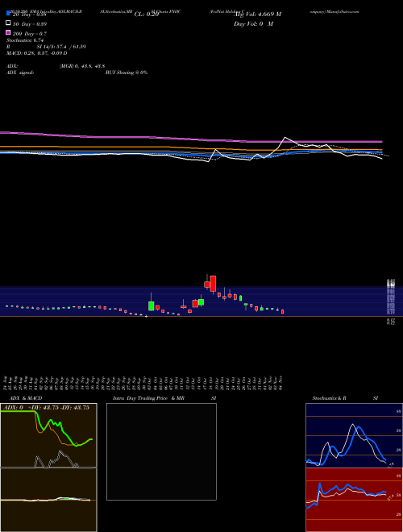Viewport: 403px width, 532px height.
Task: Click the 'SI 14/3: 37.4 / 61.39' value
Action: 61,47
